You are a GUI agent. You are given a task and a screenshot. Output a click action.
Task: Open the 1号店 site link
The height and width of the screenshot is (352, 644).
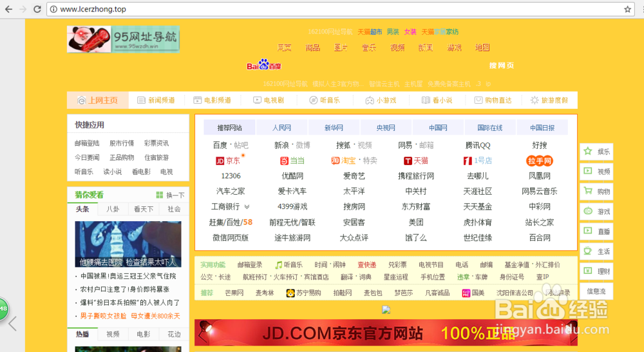[x=478, y=161]
